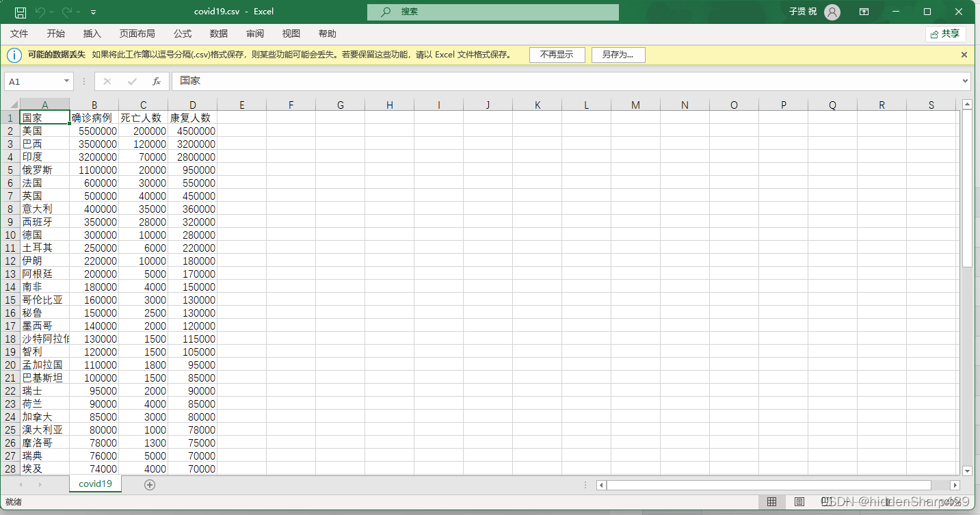The image size is (980, 515).
Task: Click the formula bar showing 国家
Action: click(x=566, y=81)
